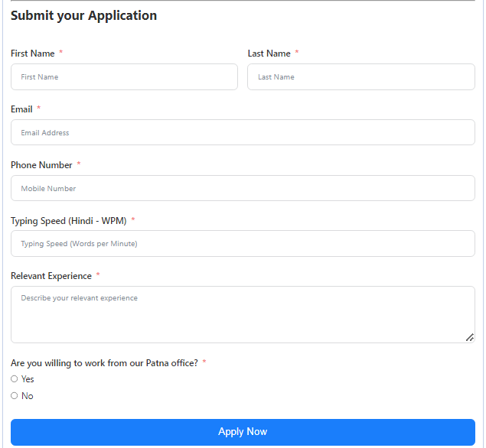The height and width of the screenshot is (448, 486).
Task: Select Yes for working from Patna office
Action: tap(15, 379)
